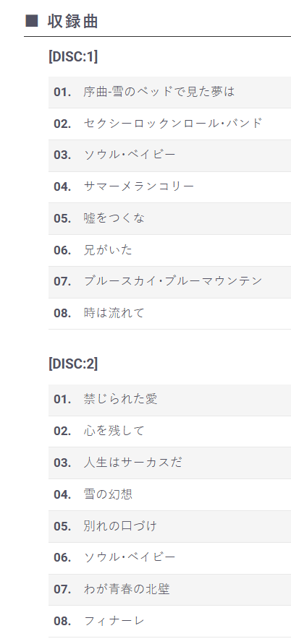The height and width of the screenshot is (644, 291).
Task: Click track 05 別れの口づけ
Action: 169,526
